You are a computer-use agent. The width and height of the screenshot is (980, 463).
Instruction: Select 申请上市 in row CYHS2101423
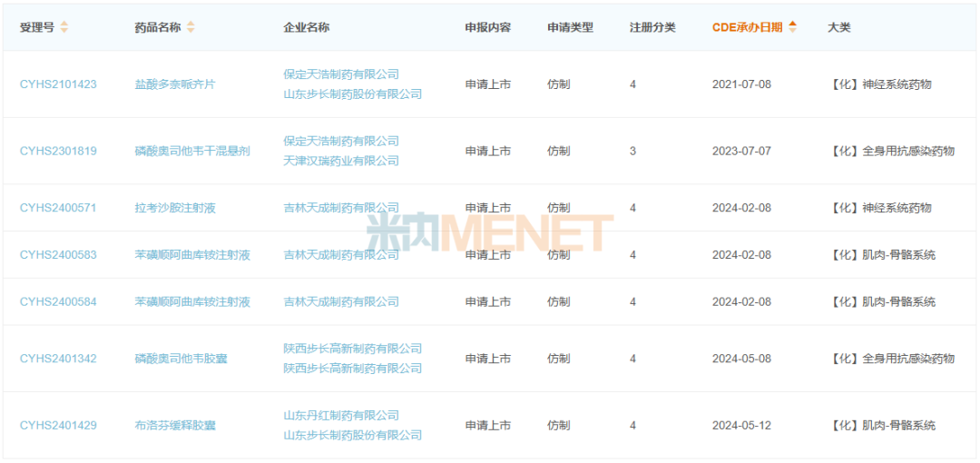[x=488, y=84]
